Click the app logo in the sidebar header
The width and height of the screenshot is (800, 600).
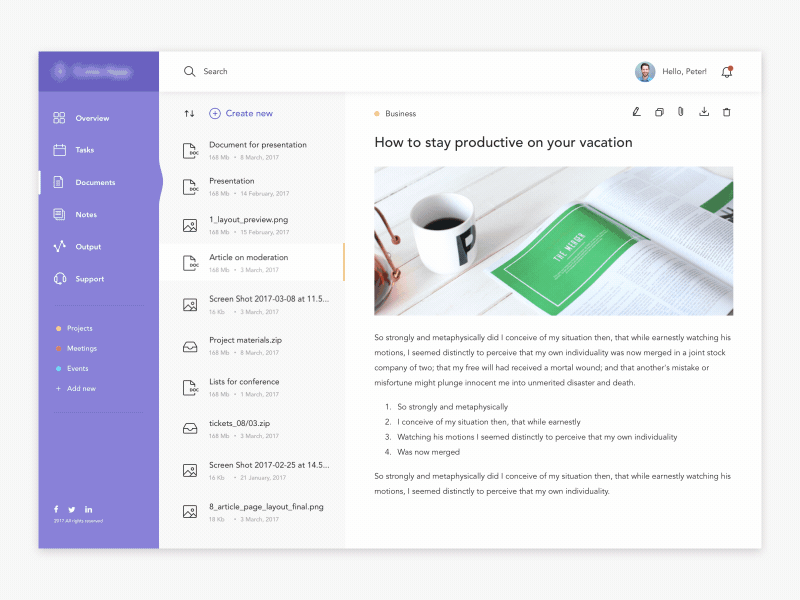click(93, 72)
